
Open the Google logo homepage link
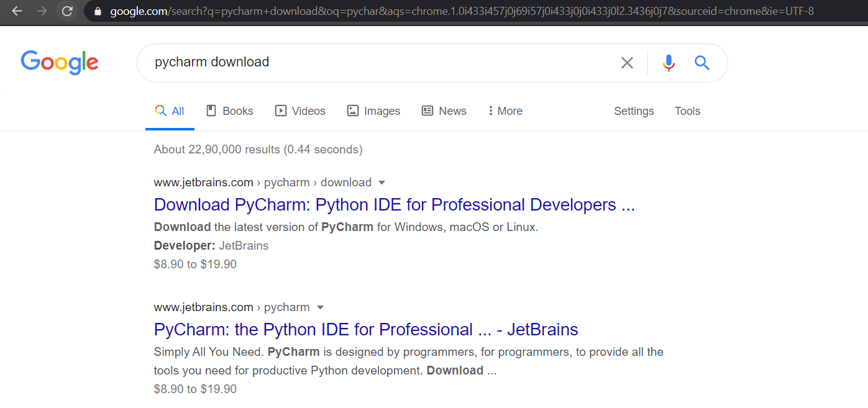(60, 63)
